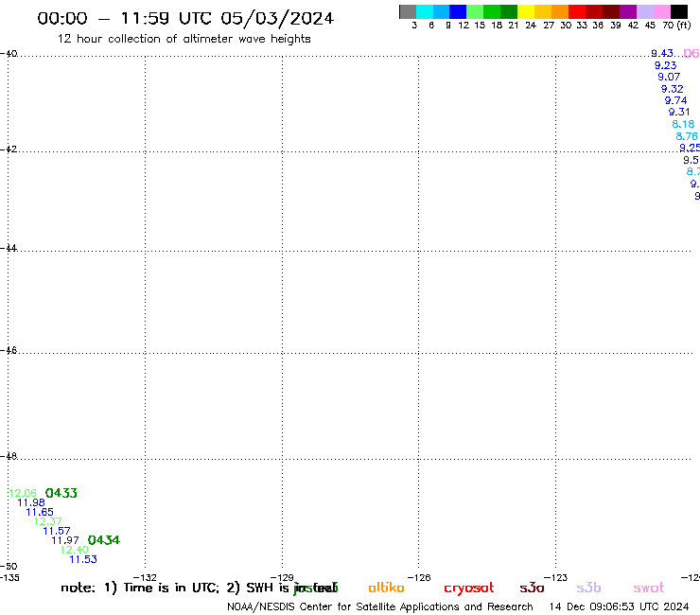Click the green time stamp 0434
The height and width of the screenshot is (615, 700).
click(x=104, y=540)
